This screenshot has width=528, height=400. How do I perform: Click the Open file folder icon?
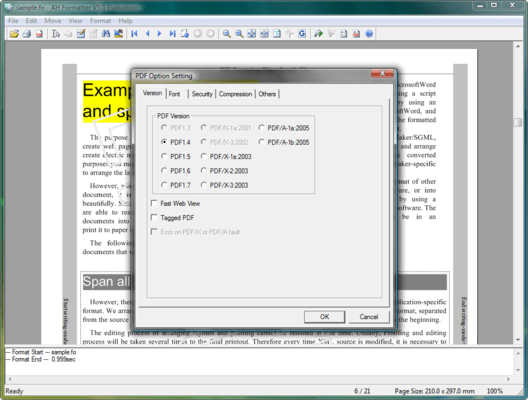pyautogui.click(x=14, y=34)
